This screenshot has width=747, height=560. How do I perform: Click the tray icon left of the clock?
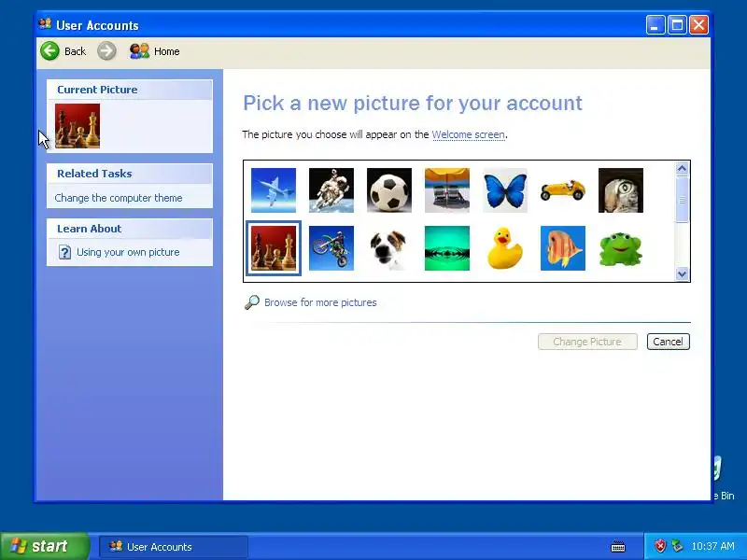[677, 546]
